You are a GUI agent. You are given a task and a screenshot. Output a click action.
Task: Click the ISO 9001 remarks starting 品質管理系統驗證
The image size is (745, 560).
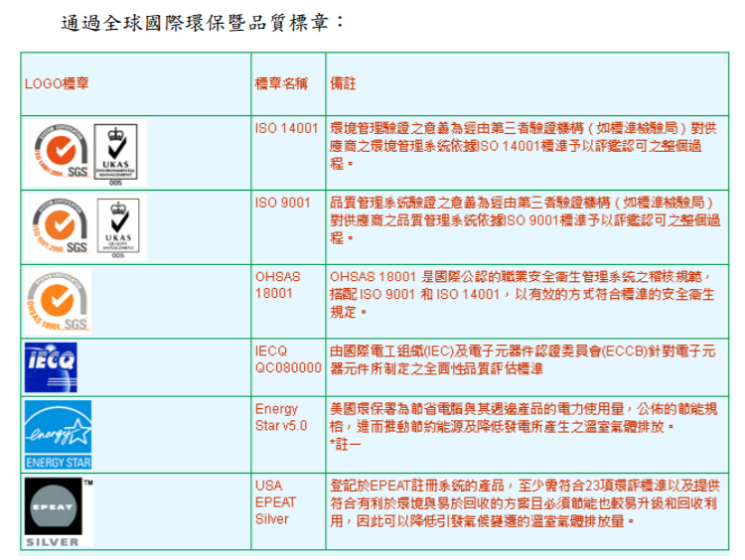pos(525,220)
